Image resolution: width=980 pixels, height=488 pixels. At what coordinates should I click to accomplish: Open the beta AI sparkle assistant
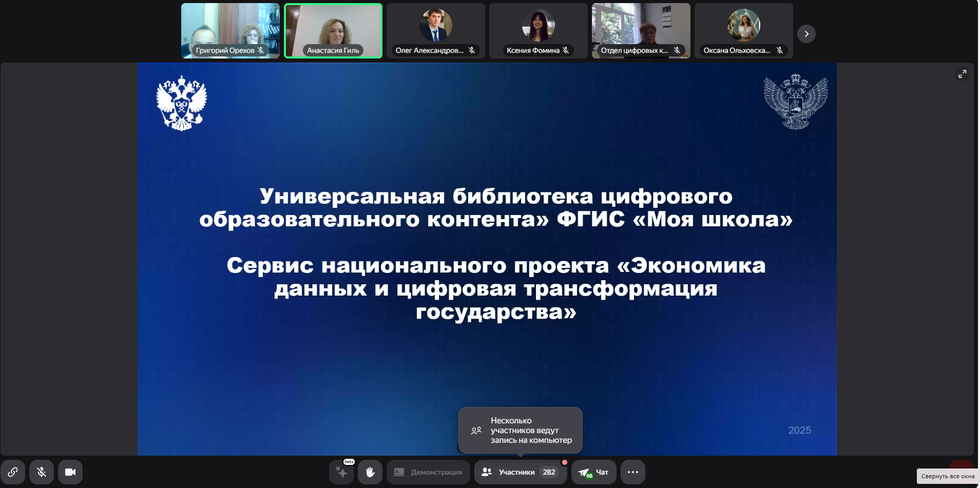click(341, 472)
